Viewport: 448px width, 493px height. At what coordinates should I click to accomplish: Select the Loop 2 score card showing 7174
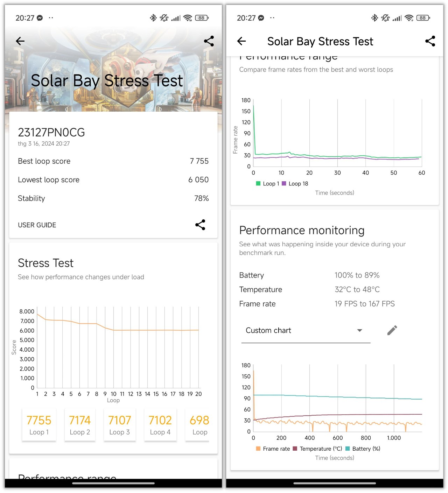79,424
